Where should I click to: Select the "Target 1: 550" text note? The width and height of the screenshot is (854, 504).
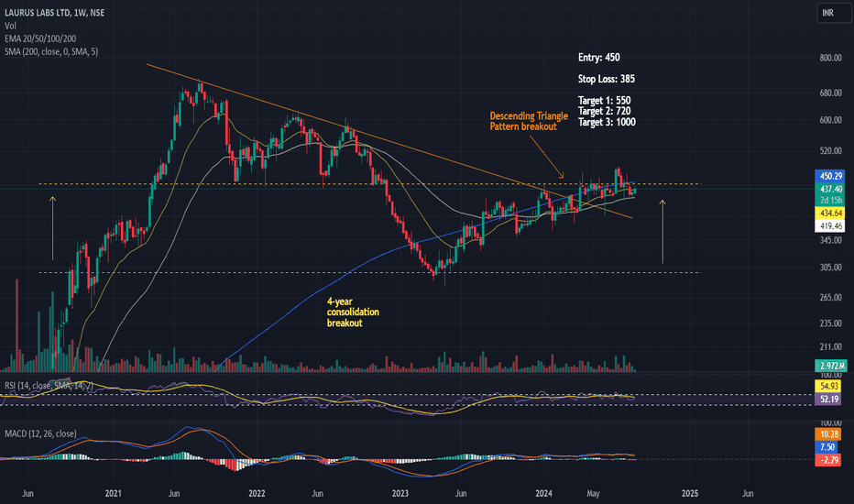click(x=604, y=101)
